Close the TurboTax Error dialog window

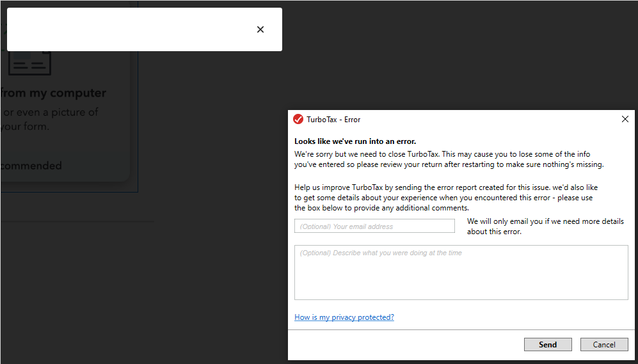point(625,119)
